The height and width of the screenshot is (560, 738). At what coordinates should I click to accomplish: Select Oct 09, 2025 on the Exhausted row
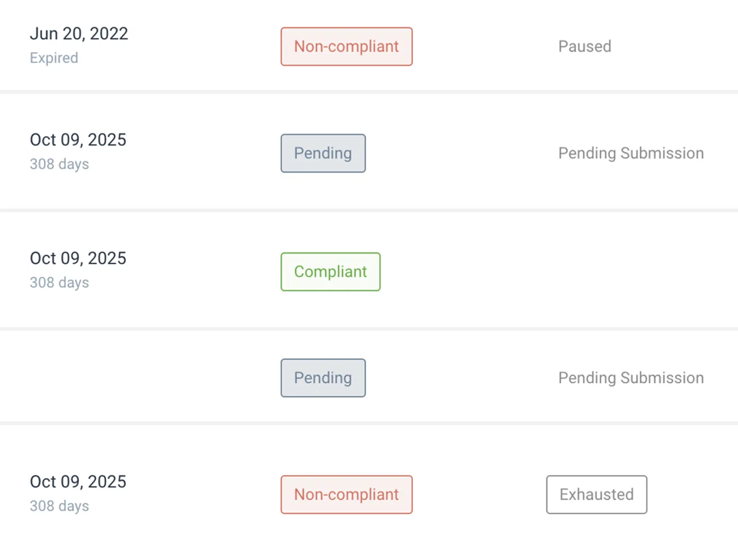[78, 482]
